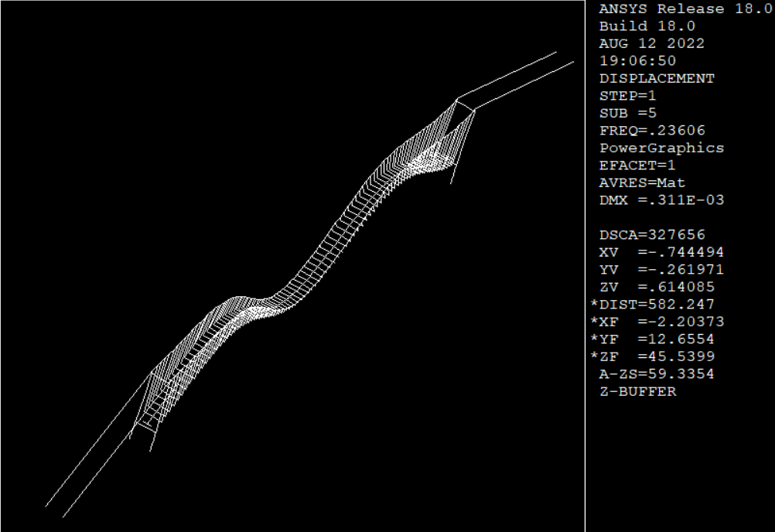Click the '*DIST=582.247' value
This screenshot has height=532, width=775.
tap(653, 305)
